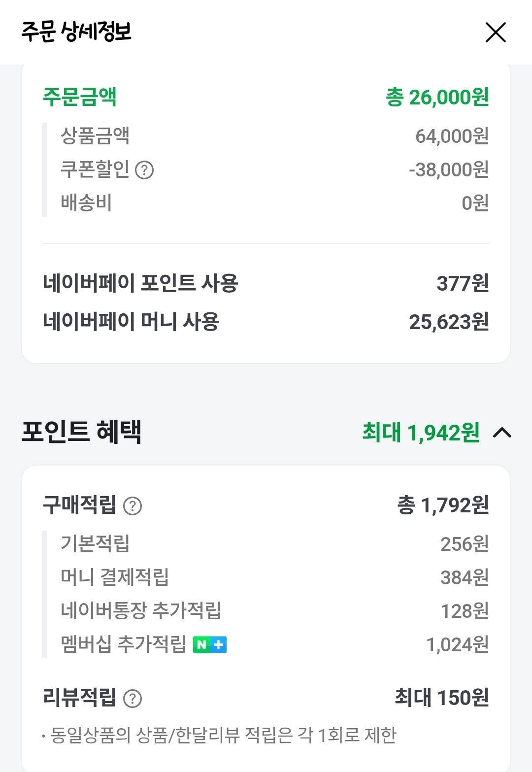532x772 pixels.
Task: Select the 포인트 혜택 section heading
Action: click(82, 432)
